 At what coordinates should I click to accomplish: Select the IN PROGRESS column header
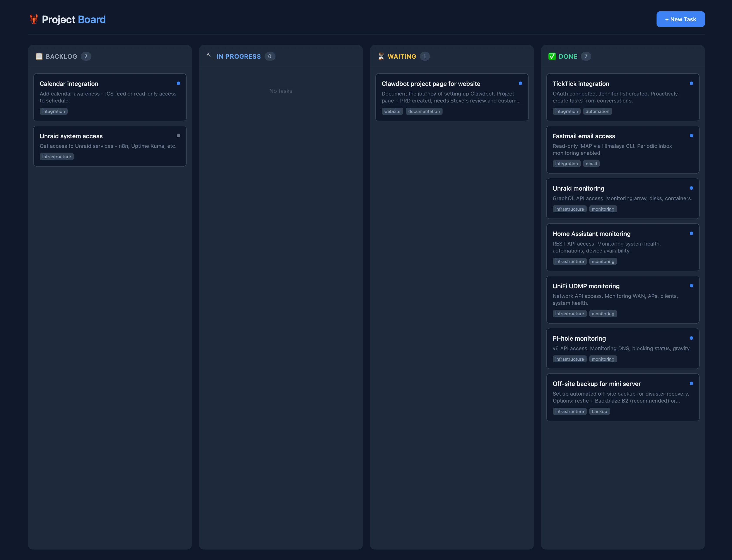pos(239,56)
